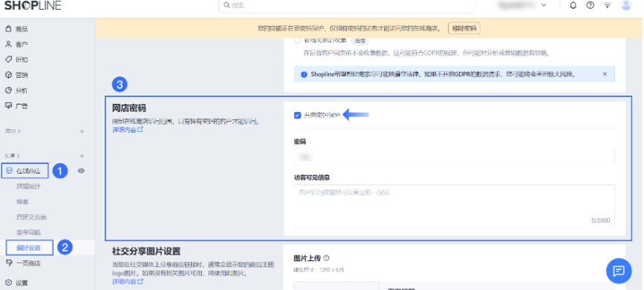Toggle the 开启密码保护 checkbox
This screenshot has width=644, height=290.
tap(298, 116)
